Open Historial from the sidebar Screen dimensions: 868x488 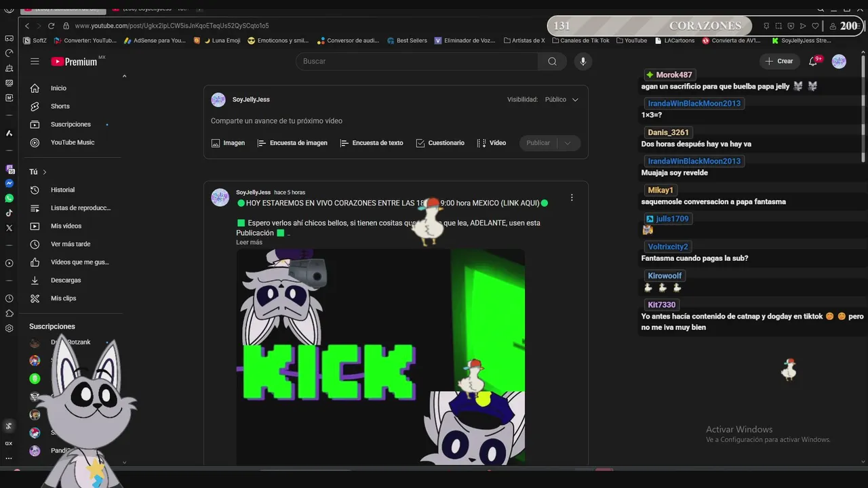[x=62, y=190]
